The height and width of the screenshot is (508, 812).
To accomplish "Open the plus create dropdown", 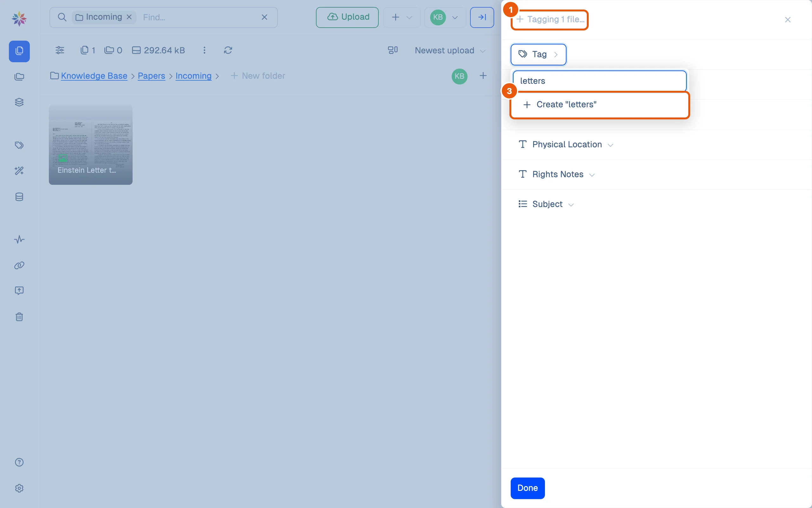I will [x=402, y=17].
